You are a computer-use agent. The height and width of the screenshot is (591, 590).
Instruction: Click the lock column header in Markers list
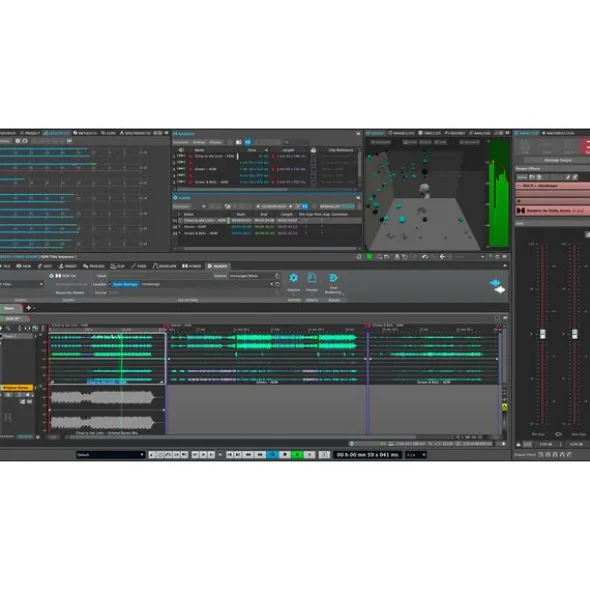(x=313, y=150)
